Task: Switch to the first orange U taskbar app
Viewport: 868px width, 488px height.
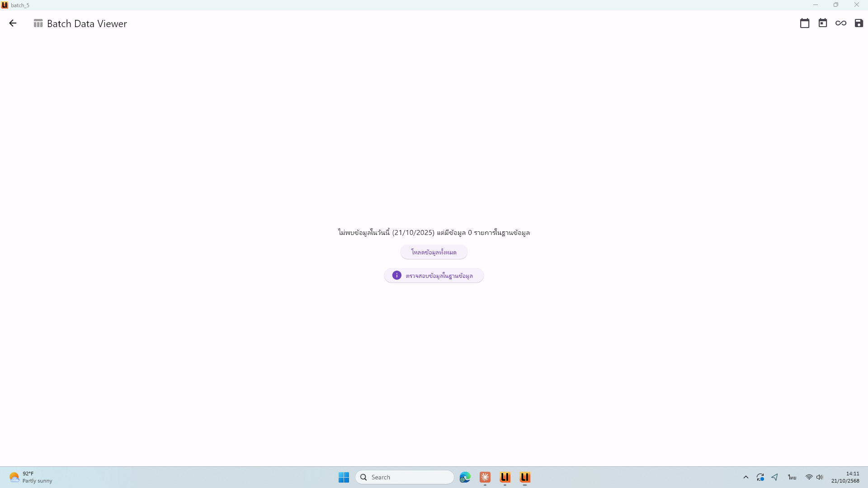Action: click(x=505, y=477)
